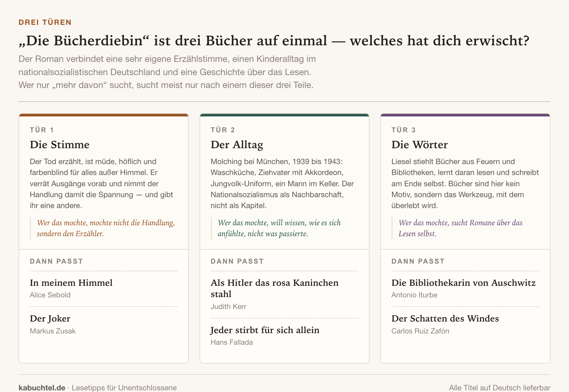Click the 'TÜR 1' label
The width and height of the screenshot is (569, 392).
pyautogui.click(x=42, y=130)
